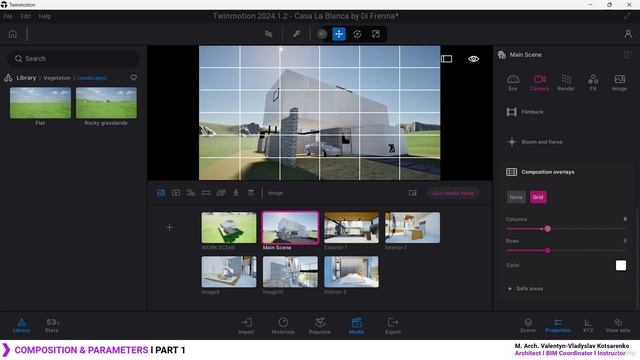
Task: Click fullscreen expand icon top right
Action: tap(627, 16)
